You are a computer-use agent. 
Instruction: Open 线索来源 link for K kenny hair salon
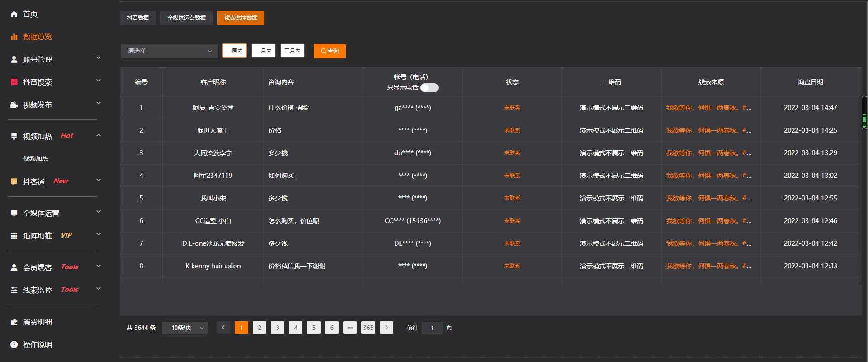pyautogui.click(x=709, y=266)
